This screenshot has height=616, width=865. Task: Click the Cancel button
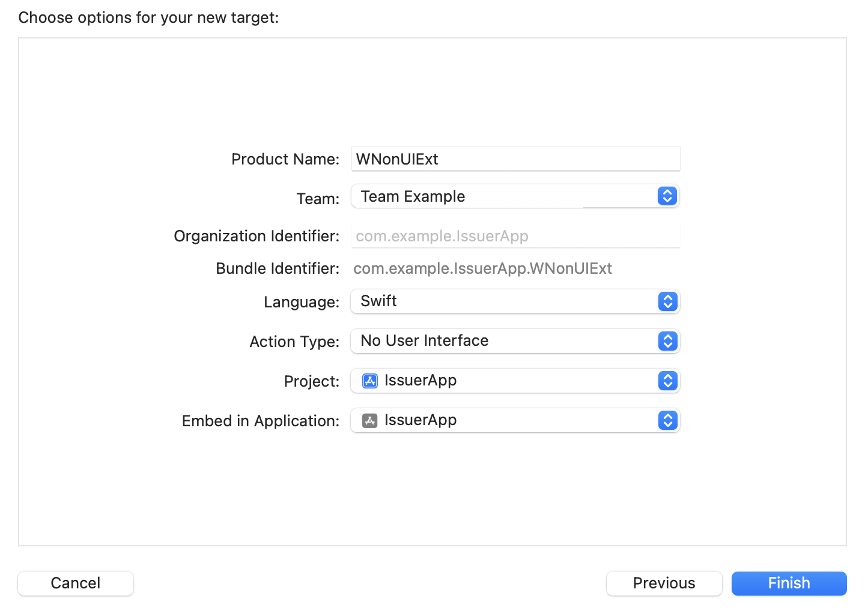pos(76,583)
